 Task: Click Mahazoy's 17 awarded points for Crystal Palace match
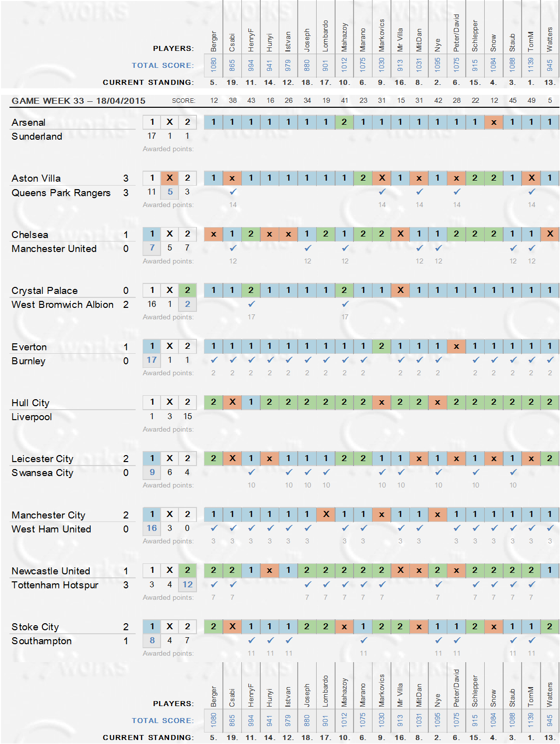[345, 317]
